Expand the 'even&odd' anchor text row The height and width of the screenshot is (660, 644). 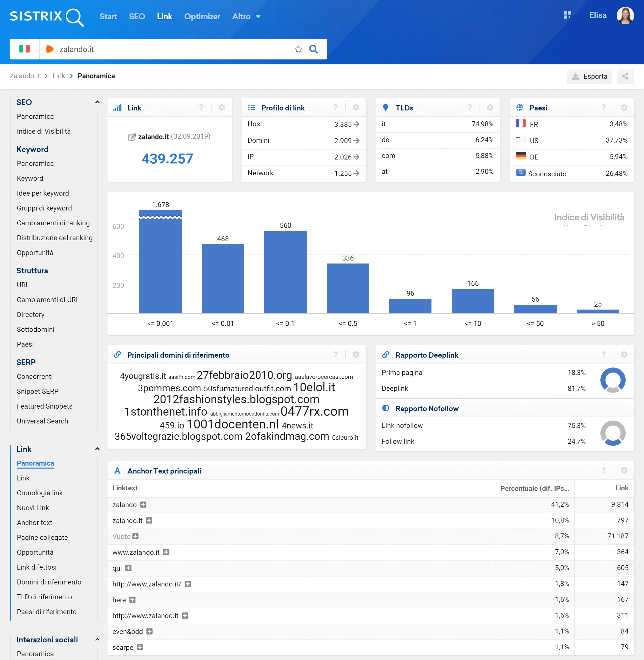[150, 631]
